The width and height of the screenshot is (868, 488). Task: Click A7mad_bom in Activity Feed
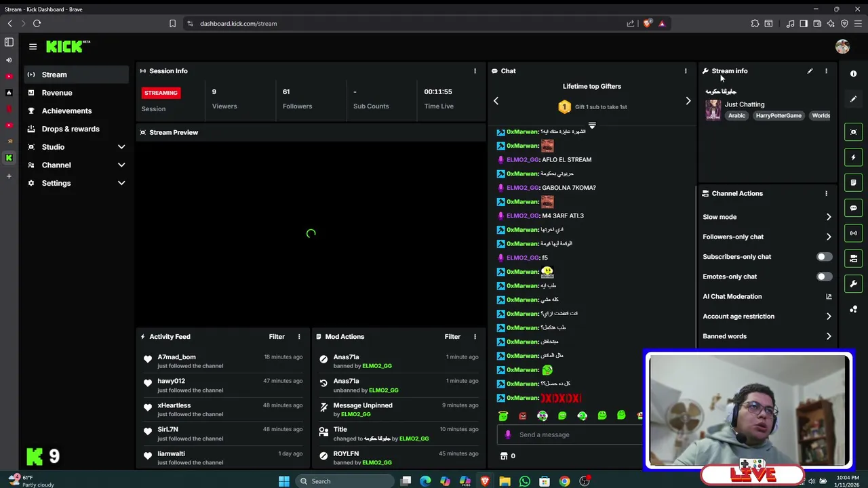(x=176, y=357)
